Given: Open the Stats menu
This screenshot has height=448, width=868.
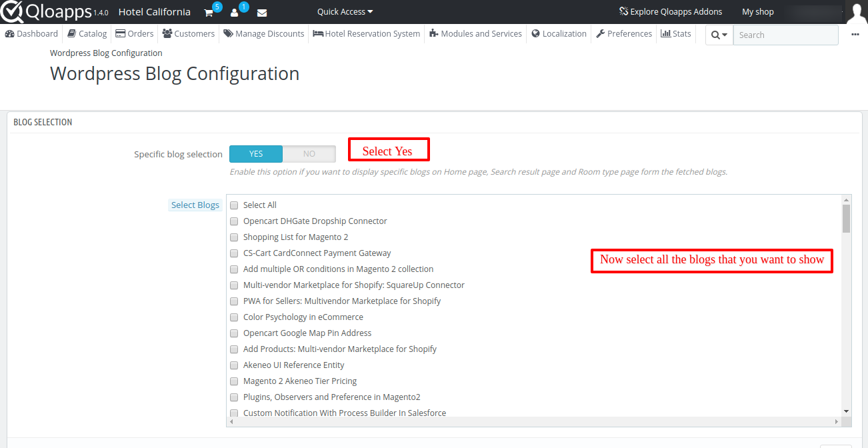Looking at the screenshot, I should (x=676, y=33).
